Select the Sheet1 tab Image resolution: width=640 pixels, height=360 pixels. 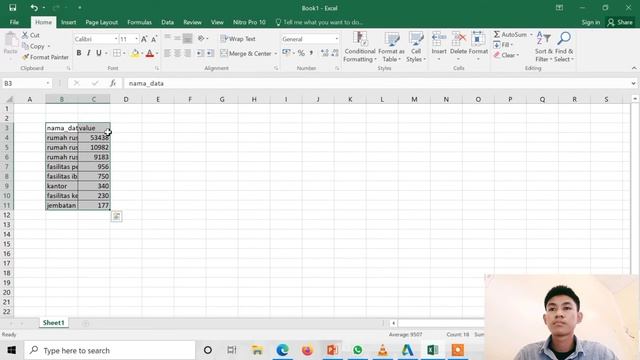(x=53, y=323)
